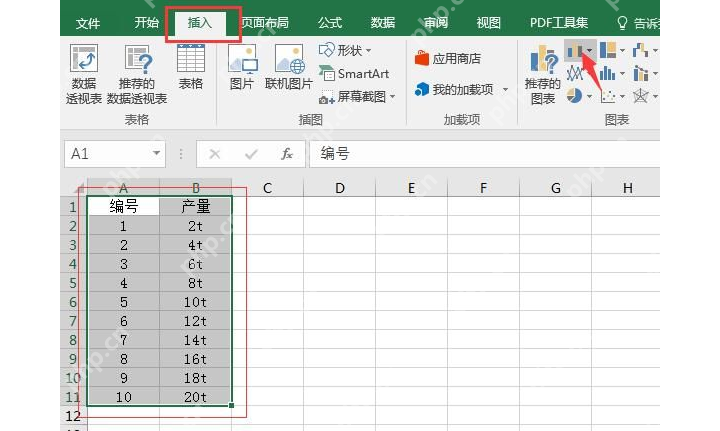Image resolution: width=720 pixels, height=431 pixels.
Task: Expand the hierarchy chart dropdown arrow
Action: (622, 50)
